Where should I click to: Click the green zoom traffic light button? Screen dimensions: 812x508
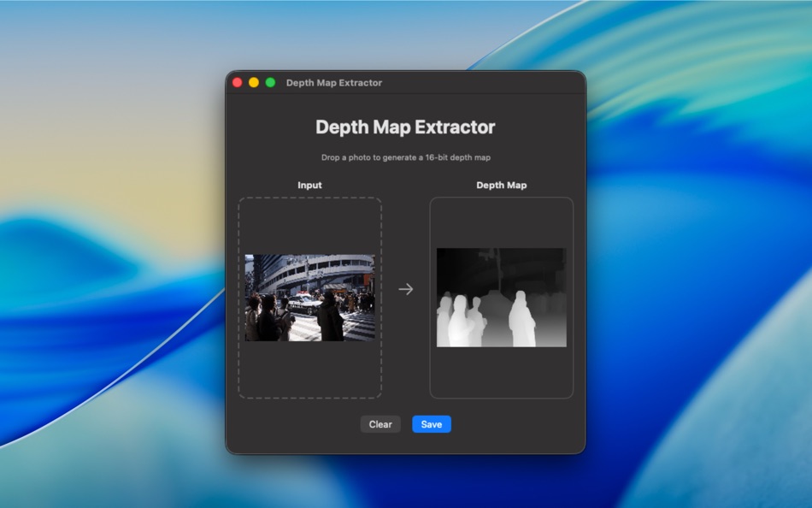click(270, 82)
